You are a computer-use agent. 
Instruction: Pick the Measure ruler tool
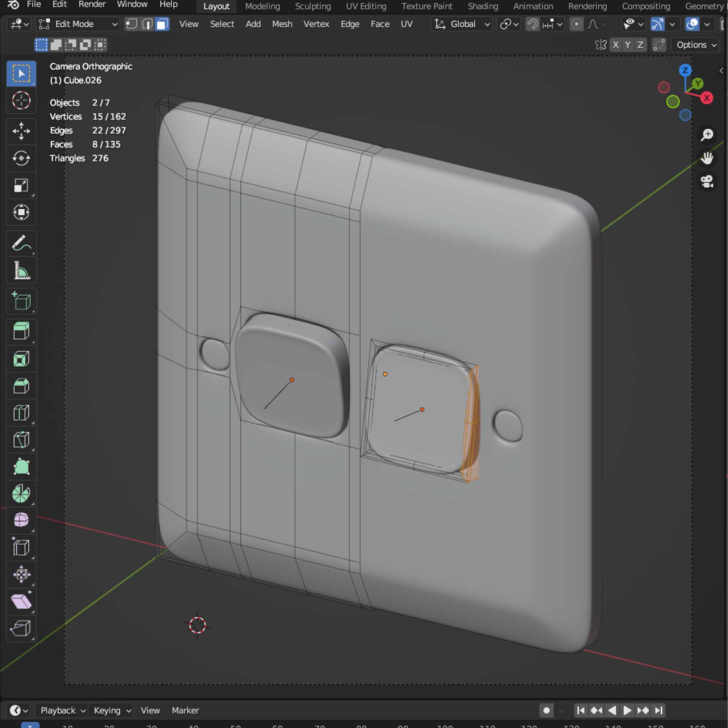(x=21, y=270)
